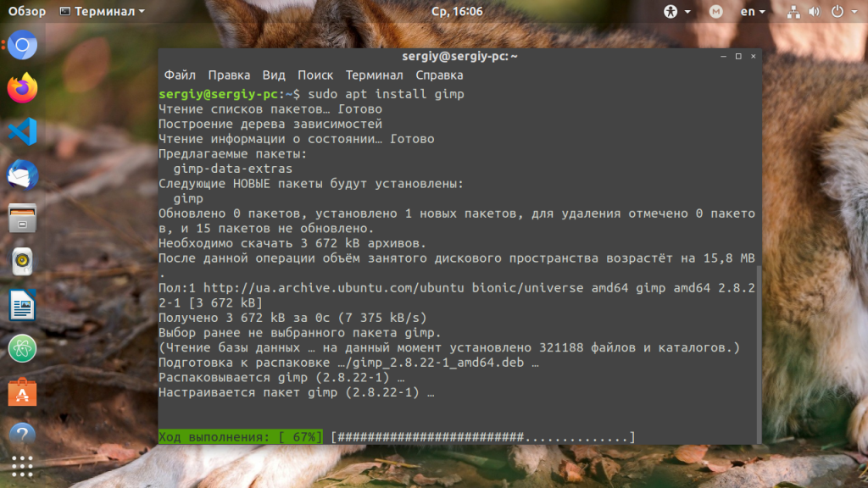
Task: Launch Chromium browser from the dock
Action: coord(22,45)
